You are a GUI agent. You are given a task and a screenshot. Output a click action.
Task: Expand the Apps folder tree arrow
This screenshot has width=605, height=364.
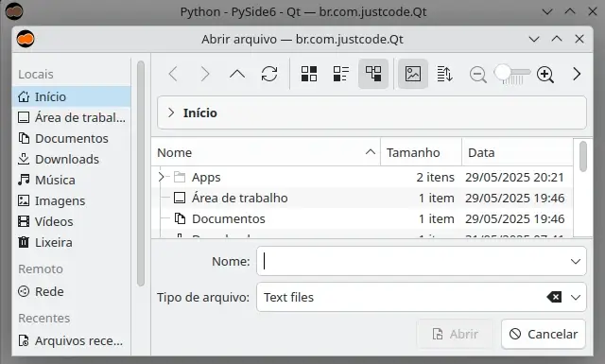click(162, 177)
